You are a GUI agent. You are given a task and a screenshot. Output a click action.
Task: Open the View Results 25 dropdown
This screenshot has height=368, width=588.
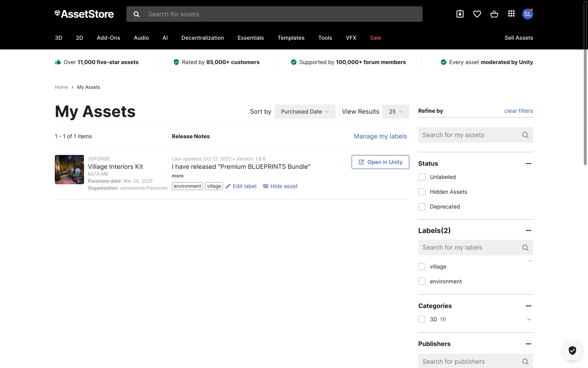[395, 112]
